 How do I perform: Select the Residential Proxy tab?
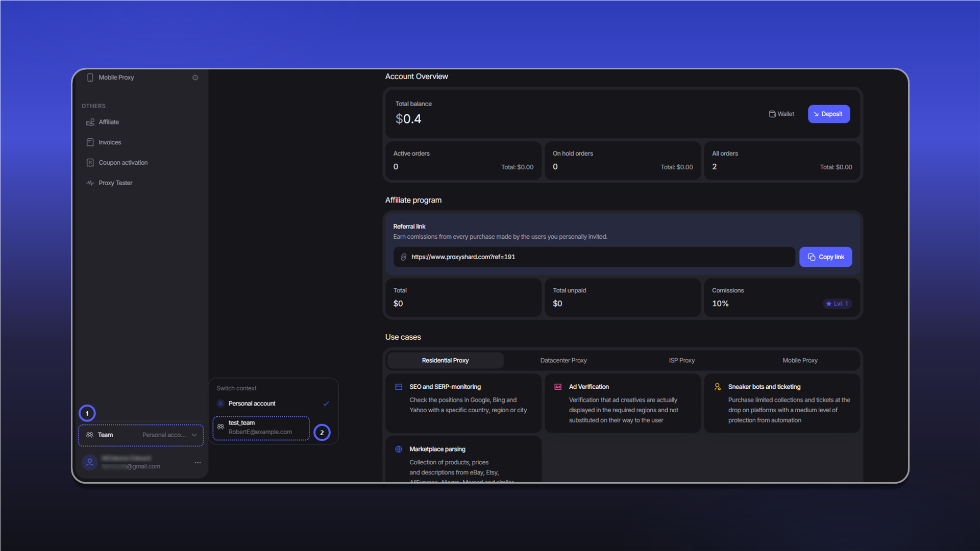445,361
